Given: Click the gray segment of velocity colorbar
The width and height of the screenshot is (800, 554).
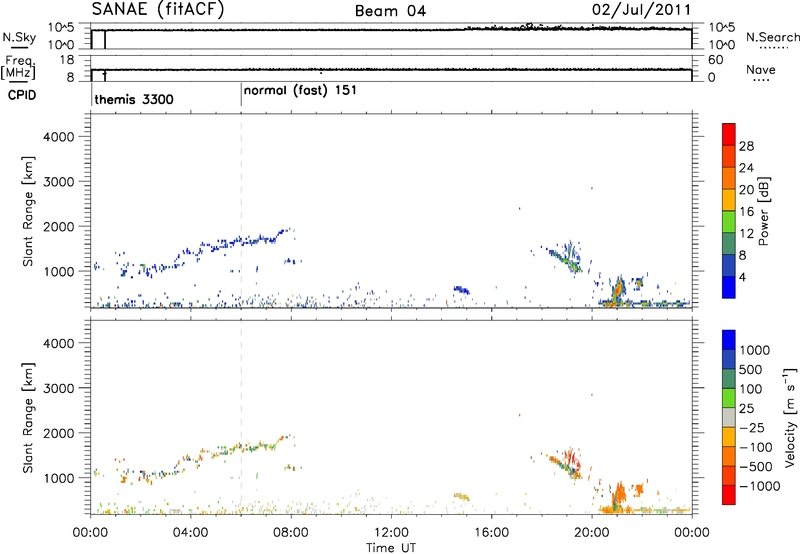Looking at the screenshot, I should [729, 418].
